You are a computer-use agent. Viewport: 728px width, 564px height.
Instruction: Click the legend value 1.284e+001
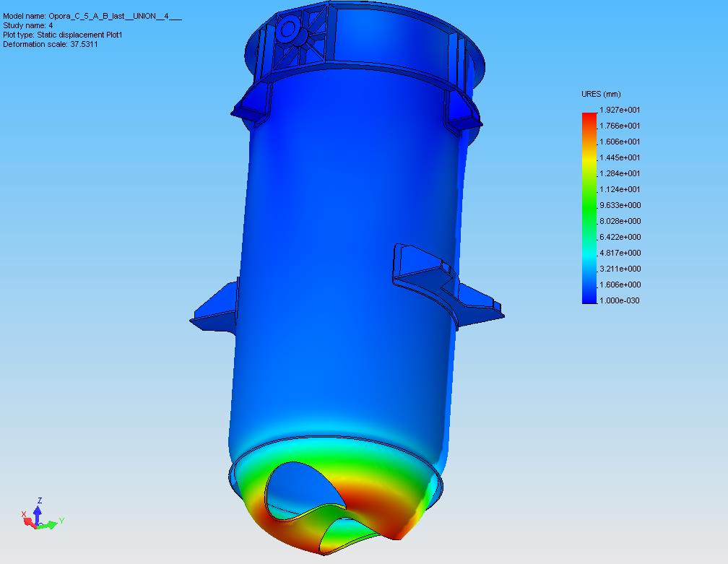[x=620, y=173]
